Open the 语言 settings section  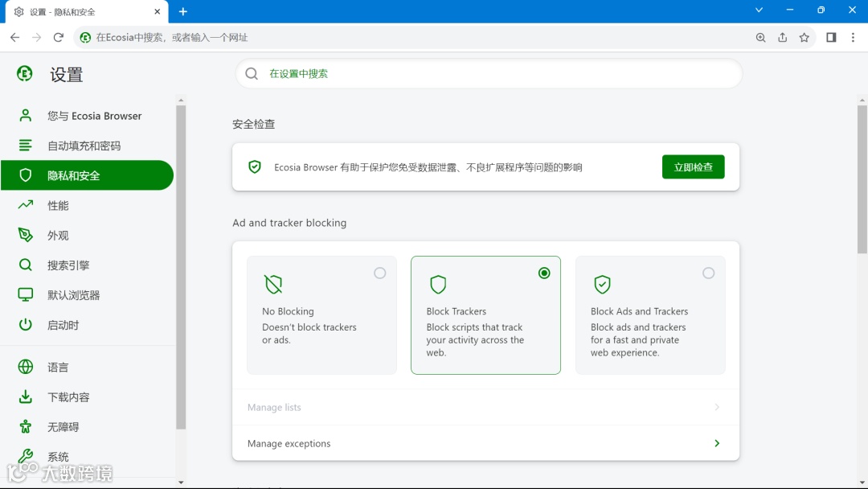[88, 367]
